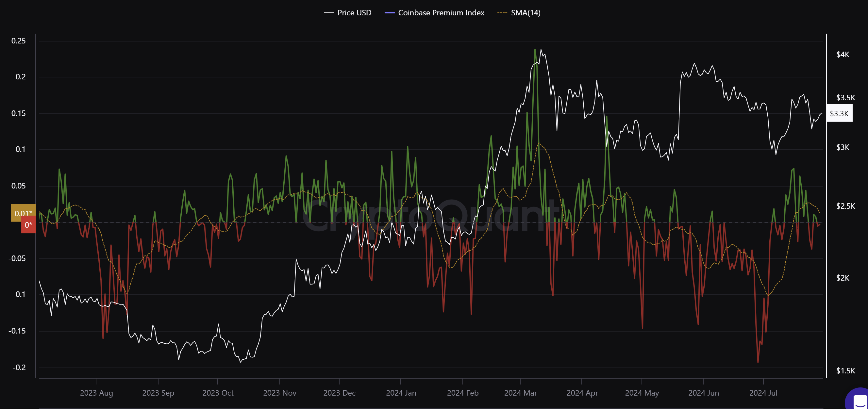Toggle the SMA(14) legend series

point(519,13)
